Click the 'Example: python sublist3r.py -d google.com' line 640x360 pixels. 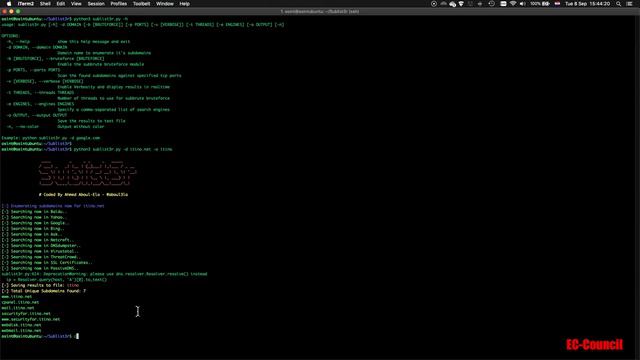pyautogui.click(x=51, y=138)
